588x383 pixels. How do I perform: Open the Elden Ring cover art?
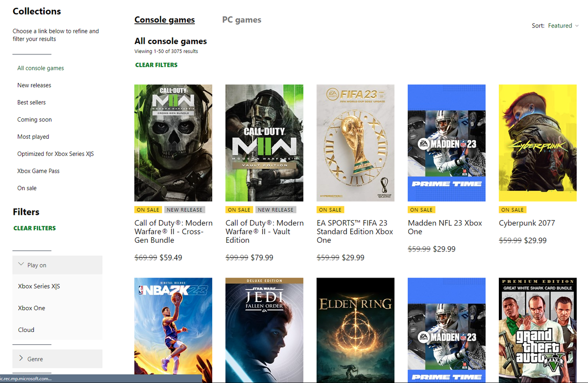[356, 330]
